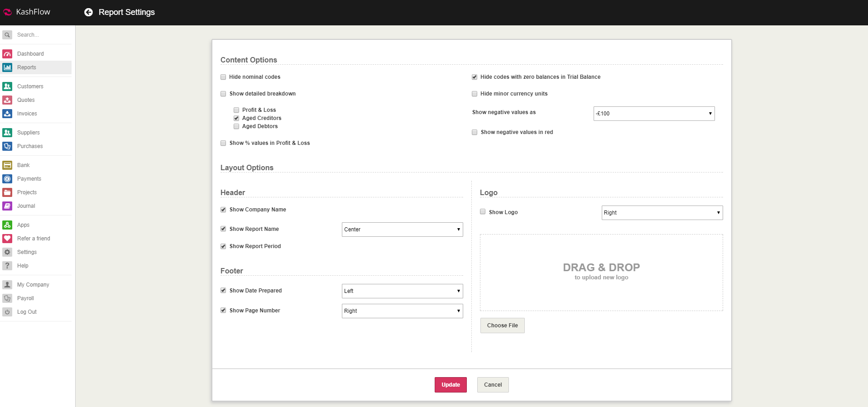Go to Reports in the sidebar menu
Screen dimensions: 868x407
coord(27,67)
